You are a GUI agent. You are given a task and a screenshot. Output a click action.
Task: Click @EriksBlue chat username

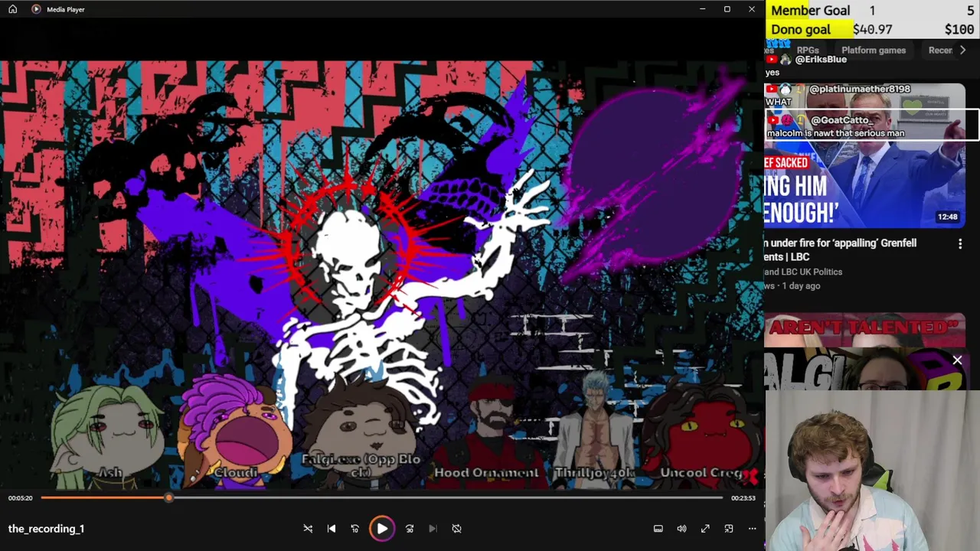point(821,60)
